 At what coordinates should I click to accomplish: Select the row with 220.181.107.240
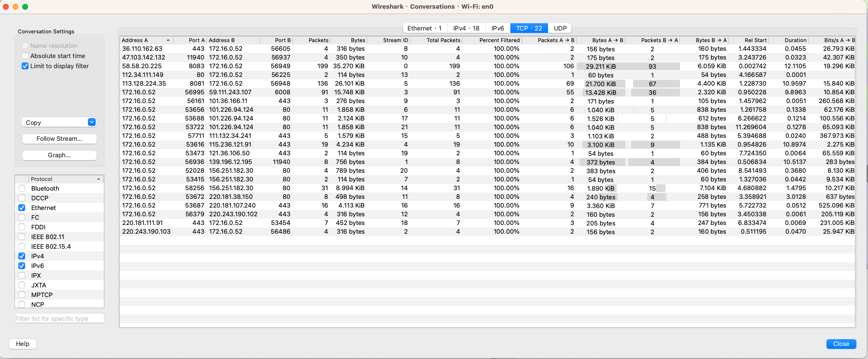click(487, 205)
